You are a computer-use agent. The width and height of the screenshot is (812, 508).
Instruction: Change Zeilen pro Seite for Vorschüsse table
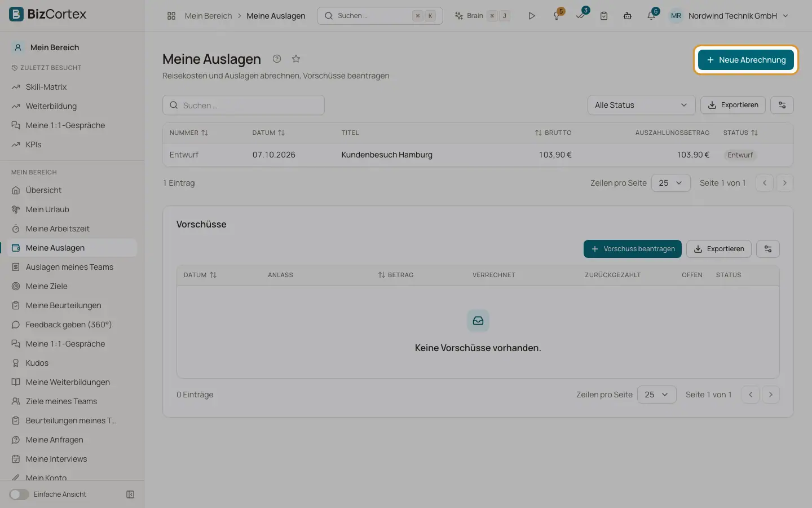[656, 395]
